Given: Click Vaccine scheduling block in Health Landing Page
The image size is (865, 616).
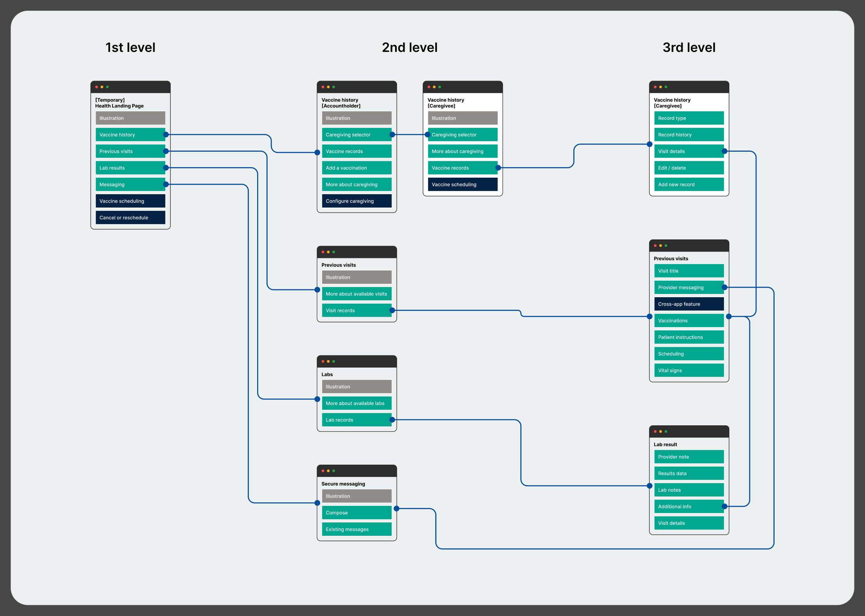Looking at the screenshot, I should 131,201.
